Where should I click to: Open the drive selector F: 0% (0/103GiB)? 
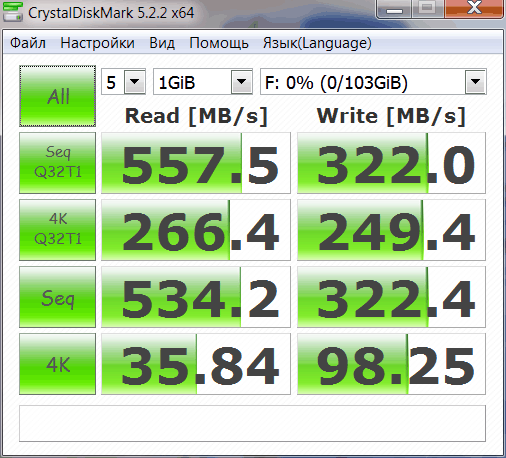373,82
